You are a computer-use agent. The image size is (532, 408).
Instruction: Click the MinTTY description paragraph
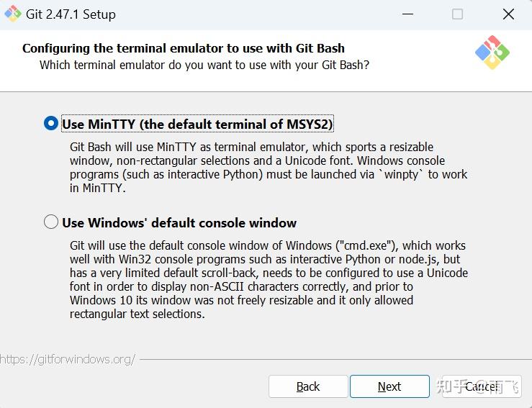[x=268, y=168]
